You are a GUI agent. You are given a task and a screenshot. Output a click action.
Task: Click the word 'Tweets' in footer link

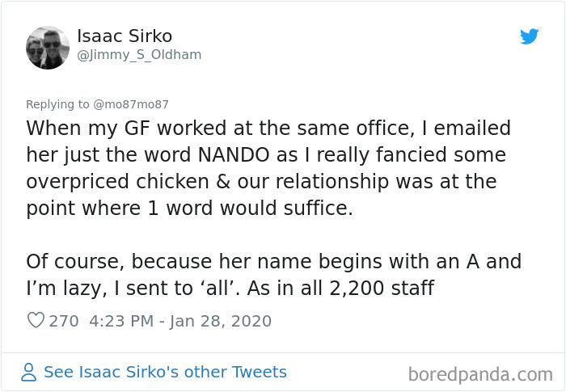(260, 372)
